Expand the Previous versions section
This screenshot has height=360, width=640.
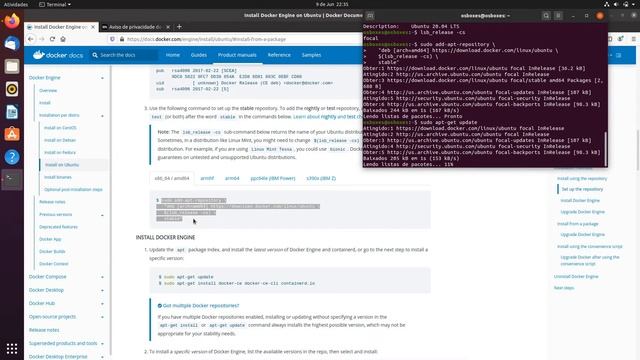102,215
